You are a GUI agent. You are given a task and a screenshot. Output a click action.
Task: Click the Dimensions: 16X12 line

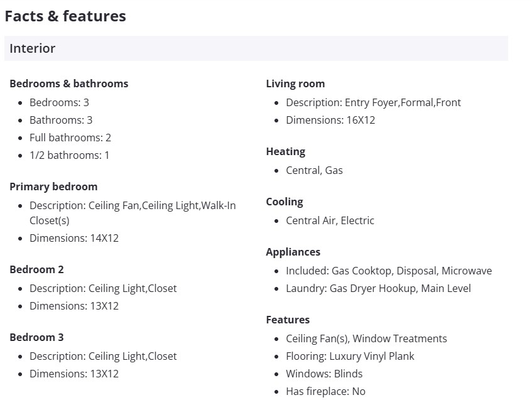point(330,120)
